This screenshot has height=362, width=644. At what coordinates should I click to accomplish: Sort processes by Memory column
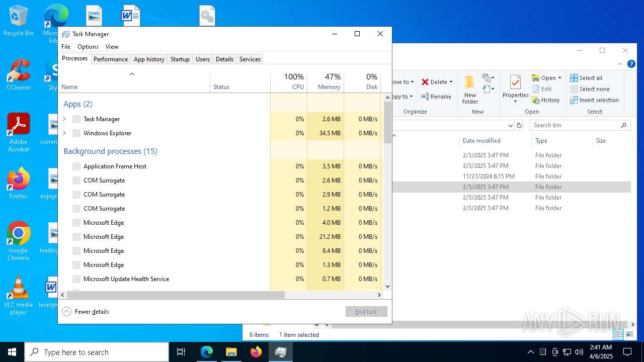point(326,82)
